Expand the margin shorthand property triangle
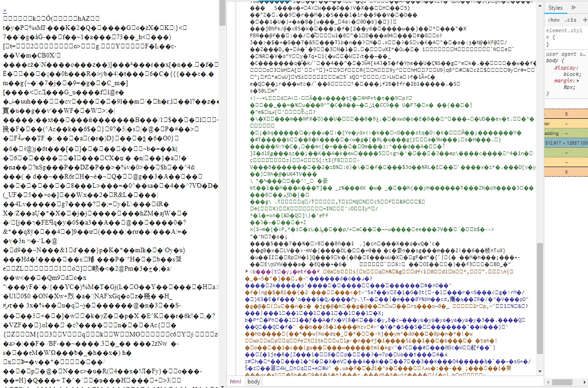Viewport: 588px width, 388px height. [578, 81]
